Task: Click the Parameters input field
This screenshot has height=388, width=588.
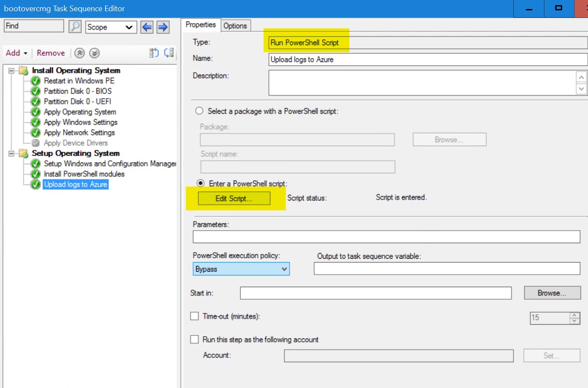Action: (387, 237)
